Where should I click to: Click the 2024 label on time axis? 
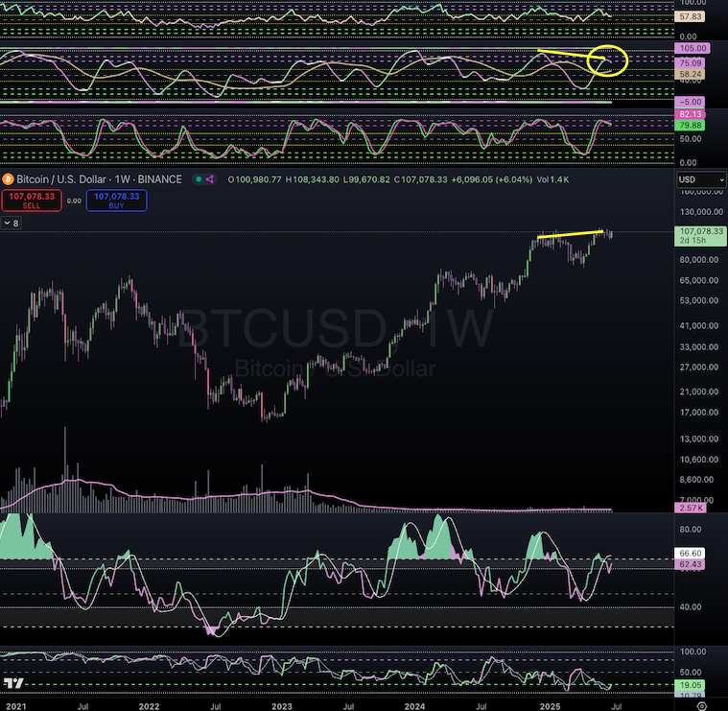(414, 706)
